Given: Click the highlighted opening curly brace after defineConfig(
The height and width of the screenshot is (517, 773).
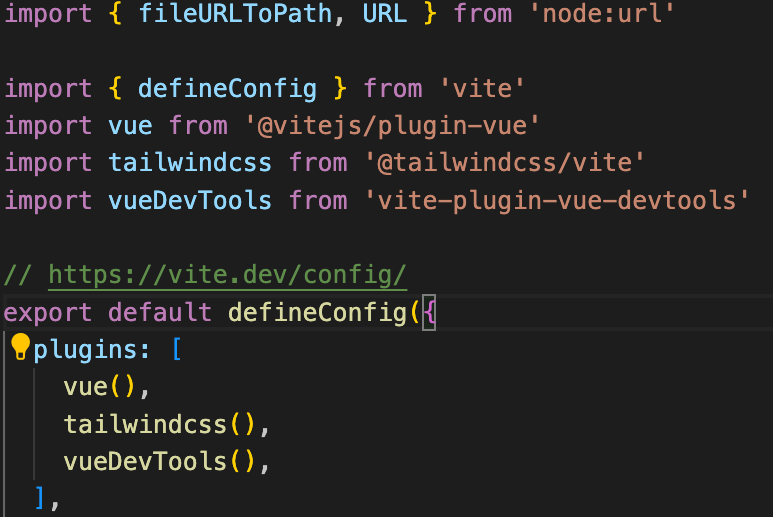Looking at the screenshot, I should pos(429,312).
